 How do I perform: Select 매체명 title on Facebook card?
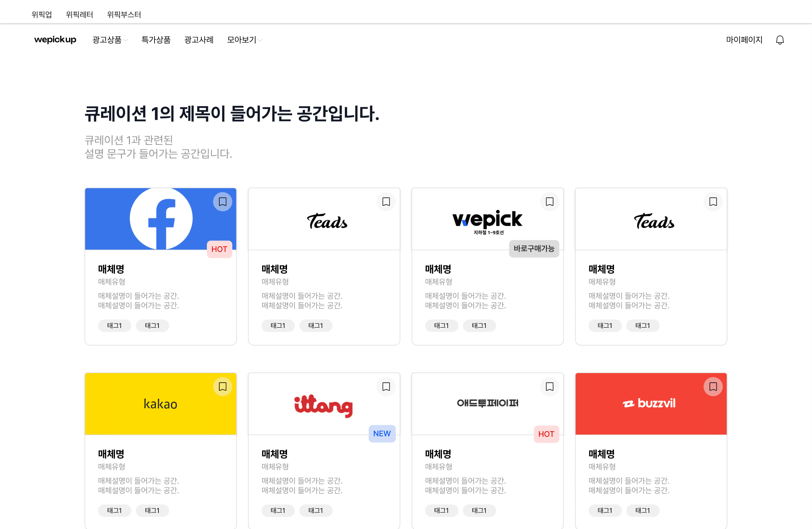coord(111,269)
